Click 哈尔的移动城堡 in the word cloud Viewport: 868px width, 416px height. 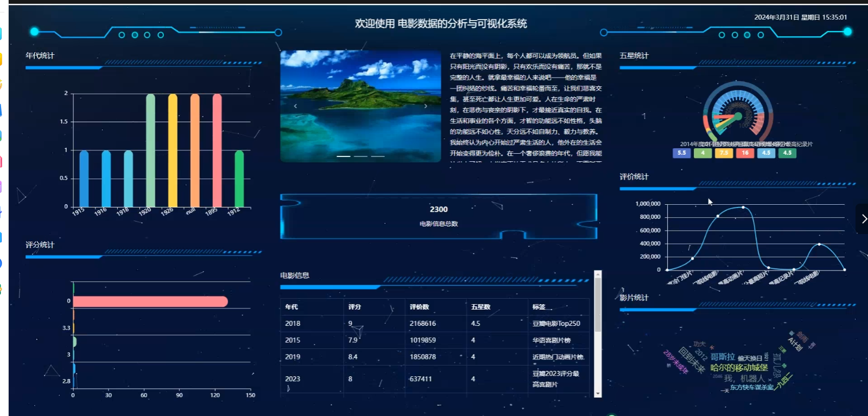tap(739, 368)
